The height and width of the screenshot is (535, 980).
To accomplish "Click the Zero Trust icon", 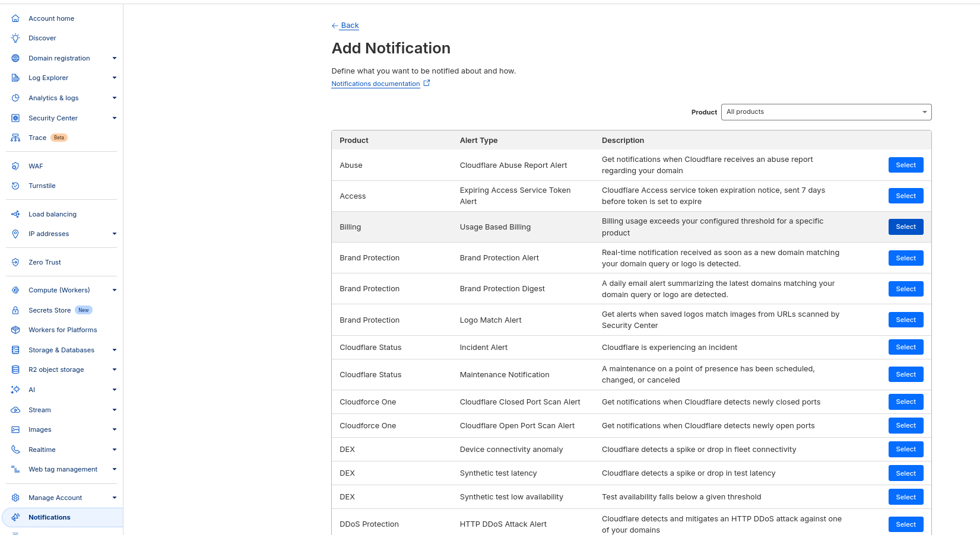I will click(15, 262).
